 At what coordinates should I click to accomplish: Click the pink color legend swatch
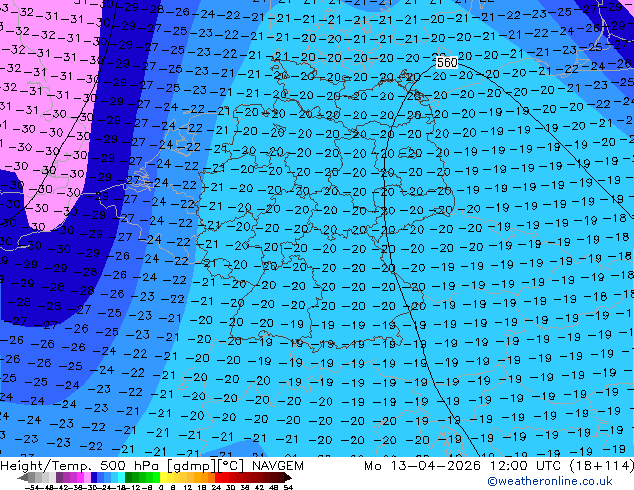tap(87, 477)
